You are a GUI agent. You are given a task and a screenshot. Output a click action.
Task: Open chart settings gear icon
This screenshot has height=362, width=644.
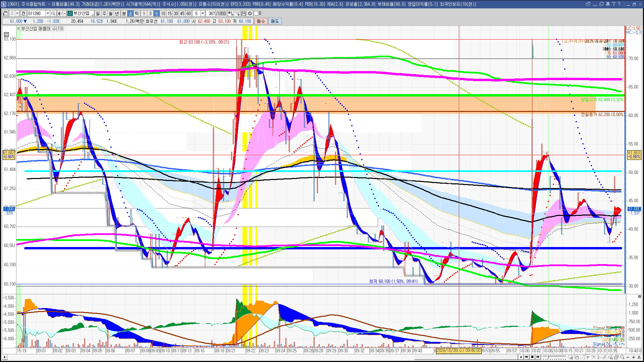tap(250, 13)
